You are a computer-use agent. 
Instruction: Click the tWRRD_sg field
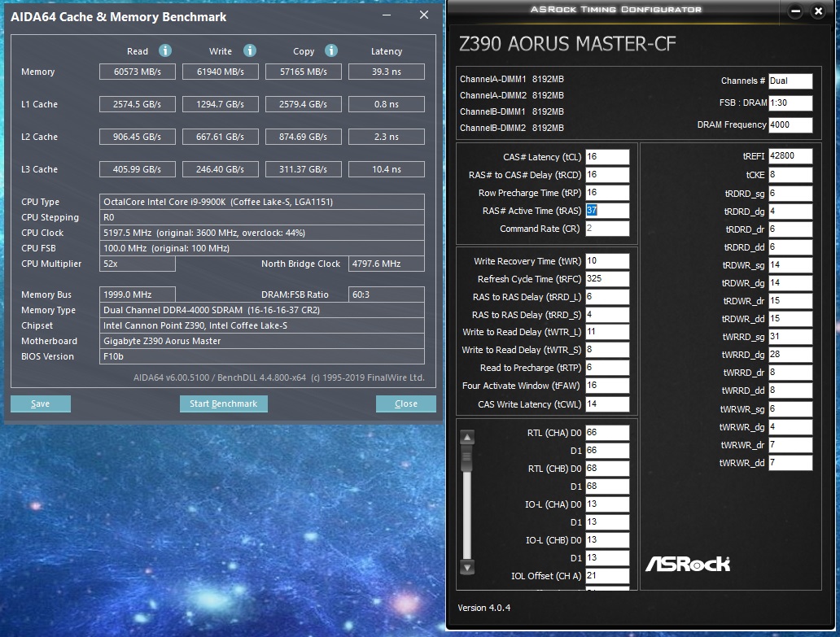coord(790,337)
